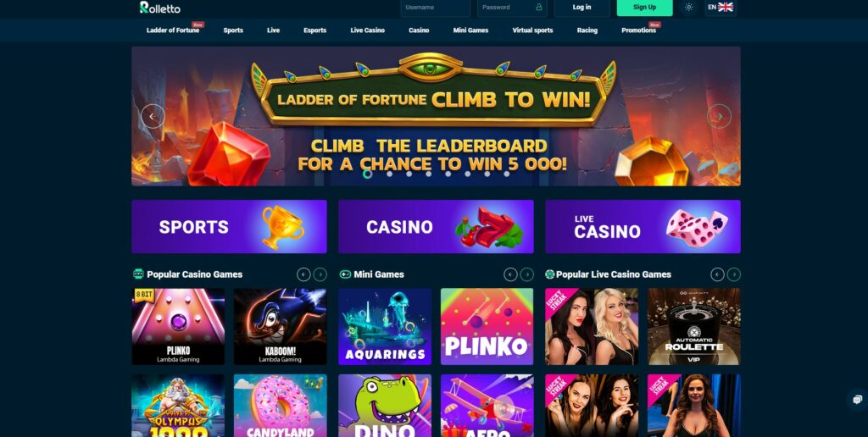Open the Live Casino menu item
868x437 pixels.
click(368, 30)
